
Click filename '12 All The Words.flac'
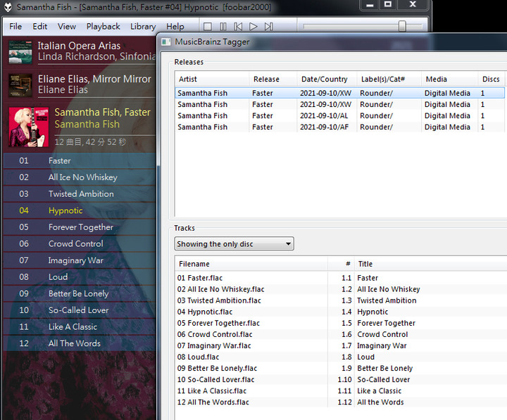click(213, 402)
